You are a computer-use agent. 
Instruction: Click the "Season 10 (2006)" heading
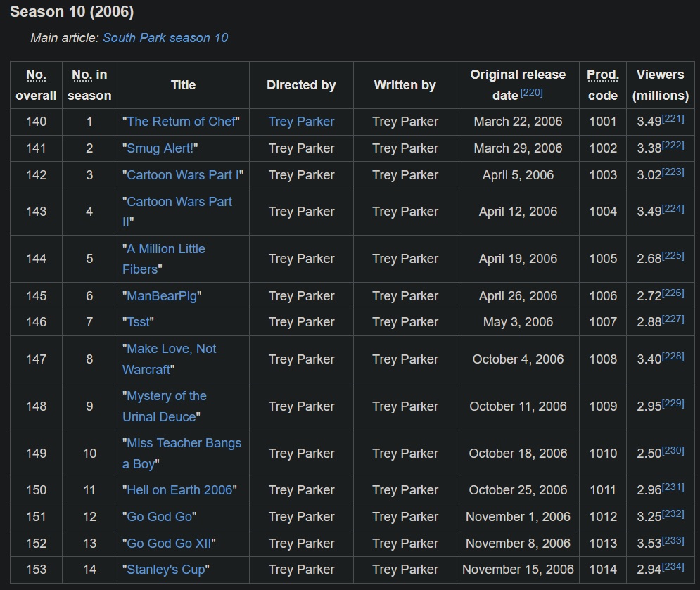[x=72, y=12]
